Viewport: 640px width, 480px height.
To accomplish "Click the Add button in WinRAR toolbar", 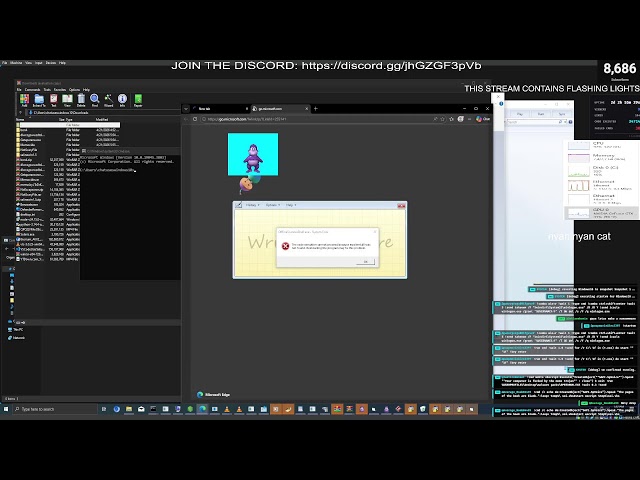I will click(x=24, y=100).
